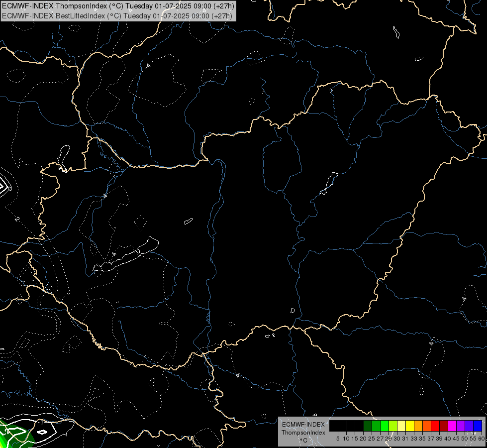Select the pale yellow 30-31 legend swatch
This screenshot has width=487, height=448.
point(401,426)
